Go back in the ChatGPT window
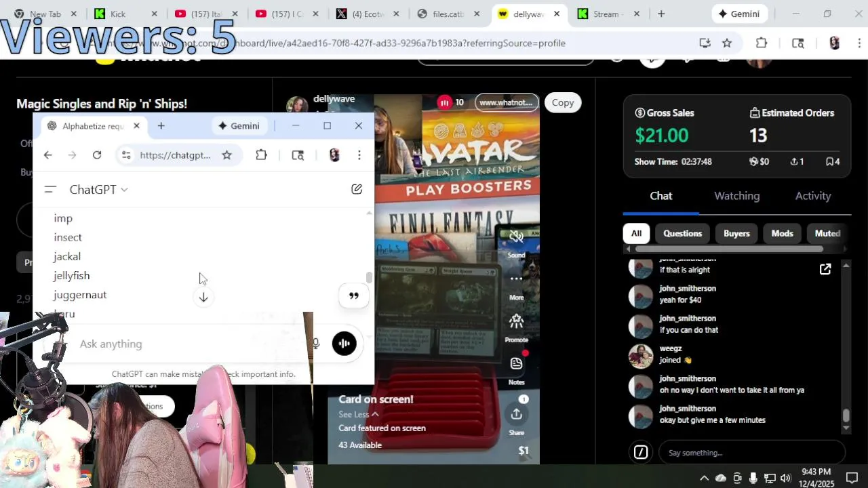 (47, 155)
